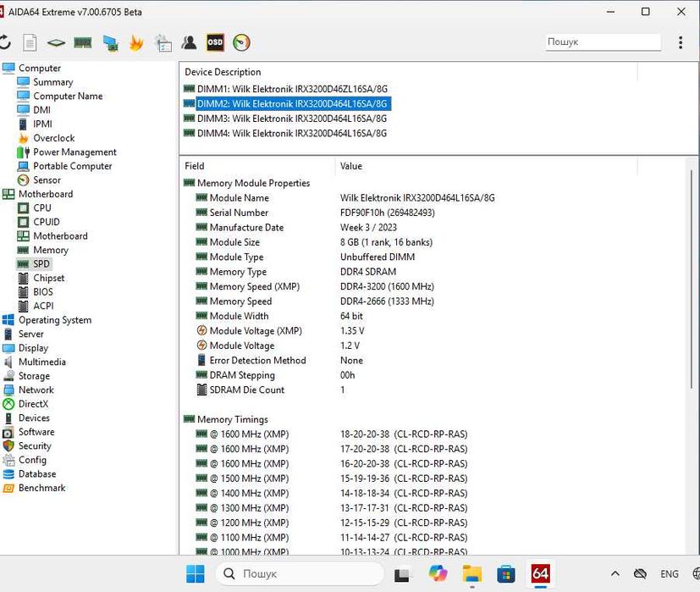Click in the toolbar search field
This screenshot has width=700, height=592.
(603, 42)
